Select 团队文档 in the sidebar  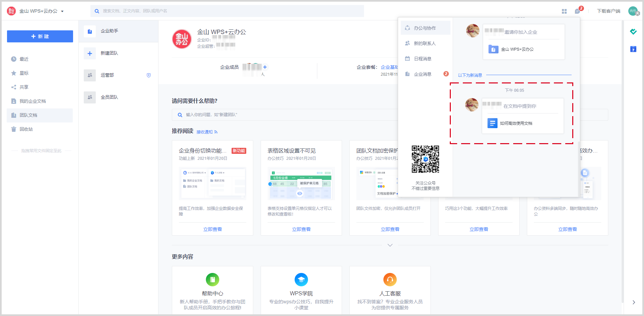pos(40,115)
